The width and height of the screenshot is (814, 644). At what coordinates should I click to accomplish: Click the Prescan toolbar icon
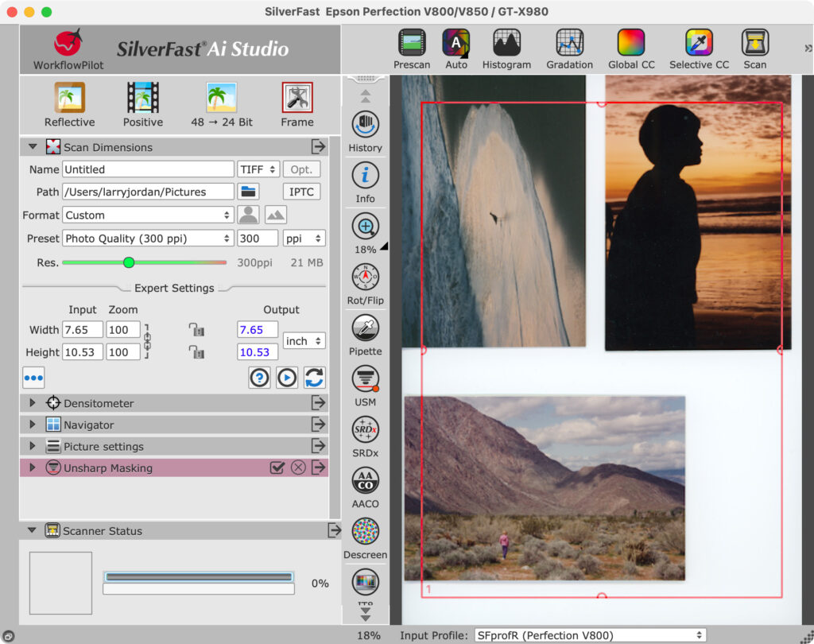[411, 44]
